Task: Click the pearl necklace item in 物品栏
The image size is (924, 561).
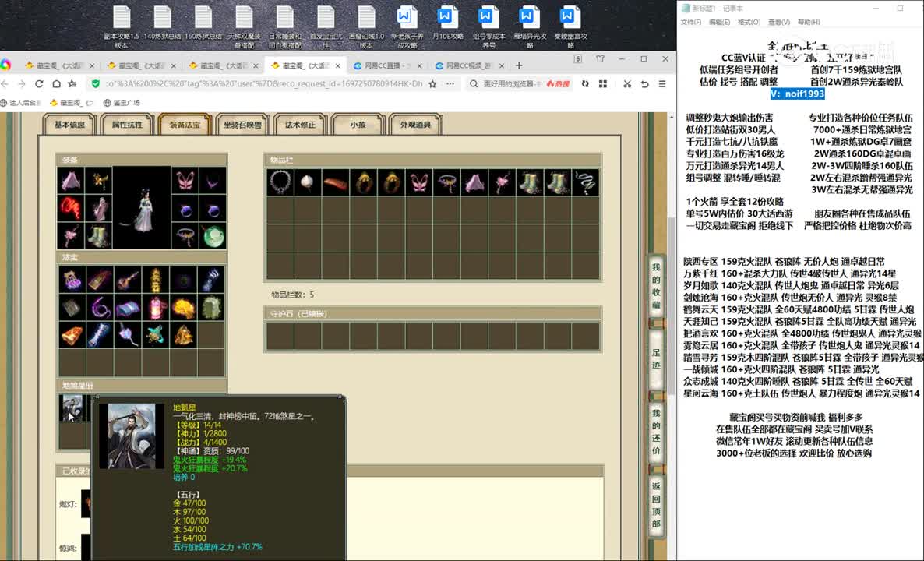Action: pos(280,182)
